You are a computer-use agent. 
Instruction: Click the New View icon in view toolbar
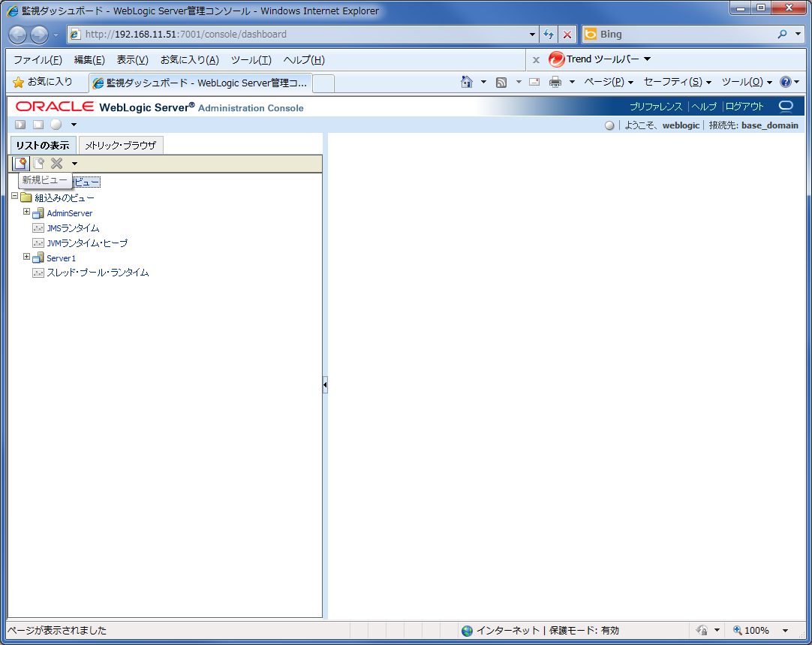coord(21,164)
